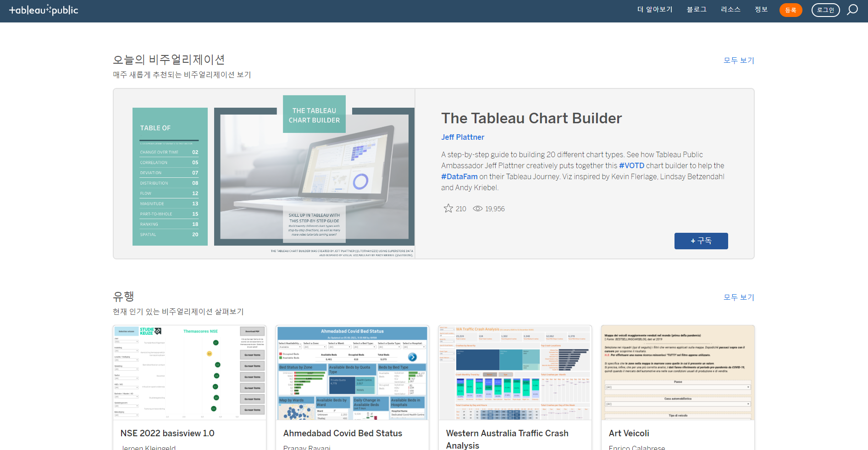Open the 더 알아보기 menu
This screenshot has width=868, height=450.
coord(655,10)
